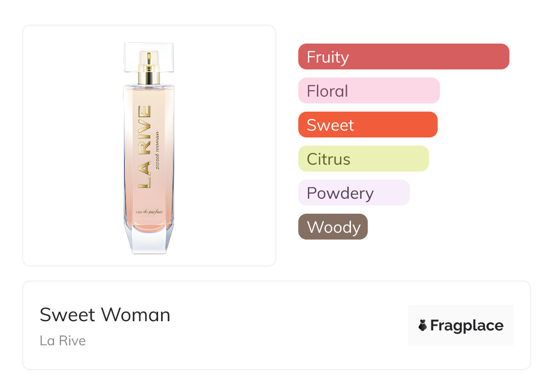Image resolution: width=553 pixels, height=392 pixels.
Task: Click the Fruity label text
Action: [x=328, y=57]
